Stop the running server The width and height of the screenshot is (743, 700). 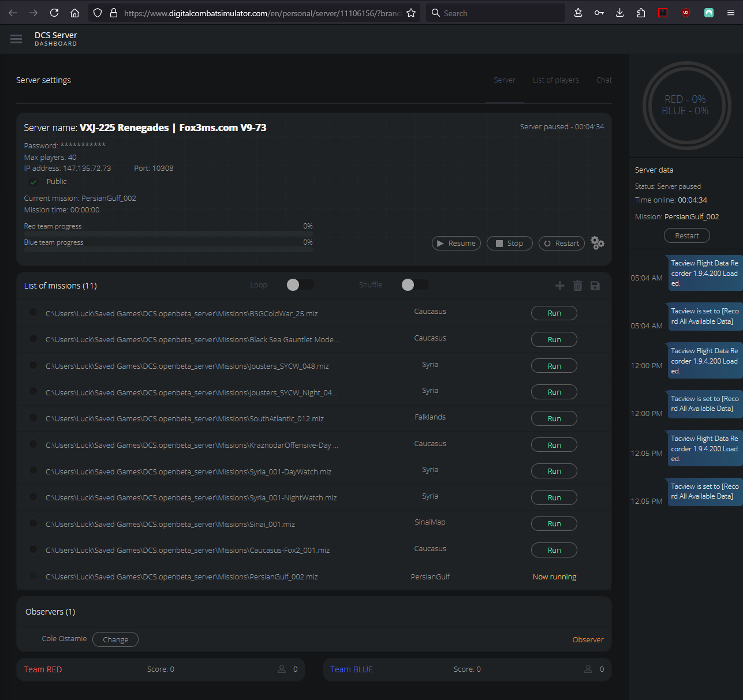click(509, 244)
